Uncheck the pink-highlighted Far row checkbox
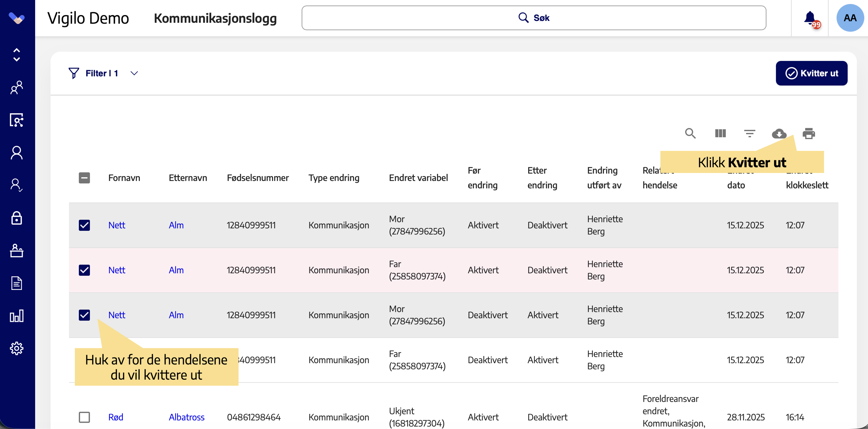Image resolution: width=868 pixels, height=429 pixels. click(84, 270)
